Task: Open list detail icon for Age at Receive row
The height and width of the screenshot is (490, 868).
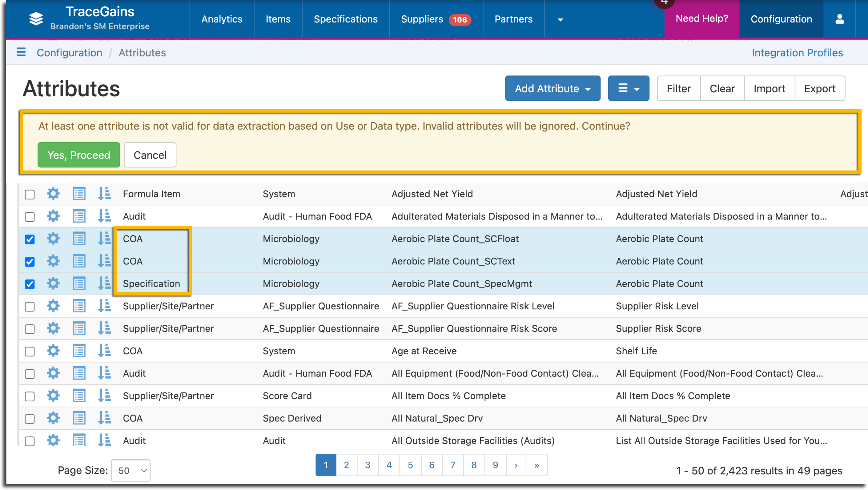Action: tap(79, 351)
